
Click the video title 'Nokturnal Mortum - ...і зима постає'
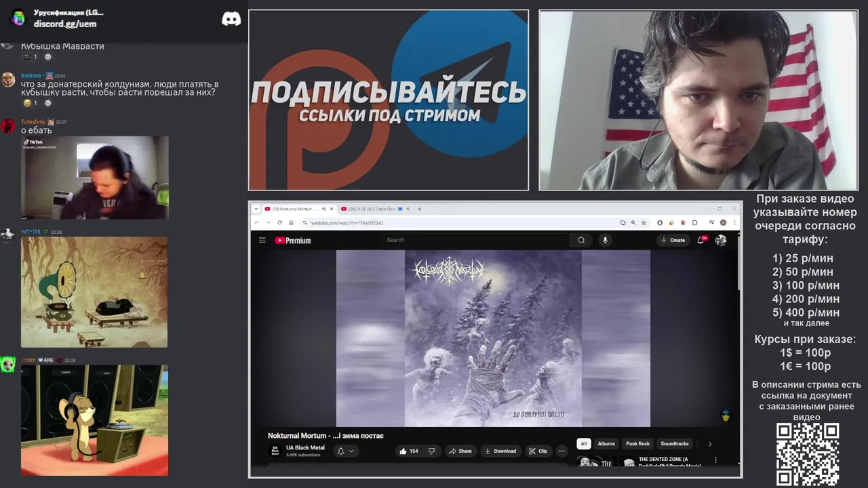[x=325, y=436]
